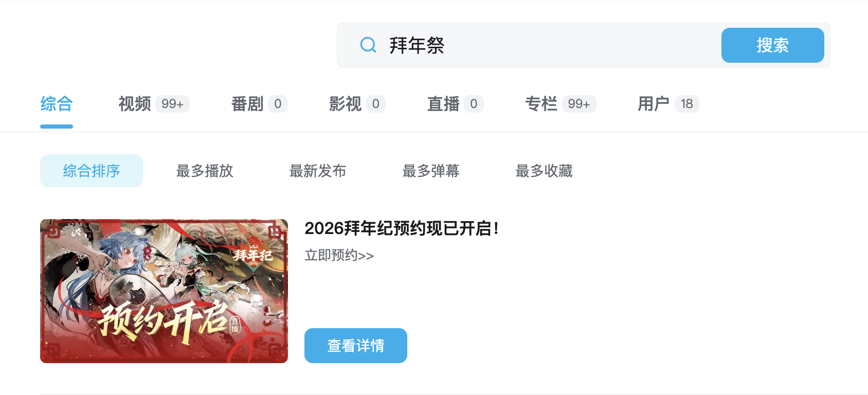Open the 预约开启 banner thumbnail
This screenshot has width=868, height=395.
point(164,291)
